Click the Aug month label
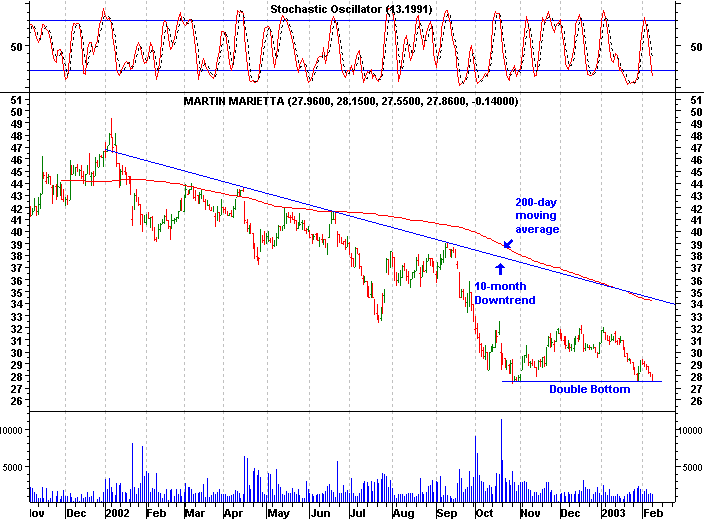The height and width of the screenshot is (519, 705). (x=403, y=513)
